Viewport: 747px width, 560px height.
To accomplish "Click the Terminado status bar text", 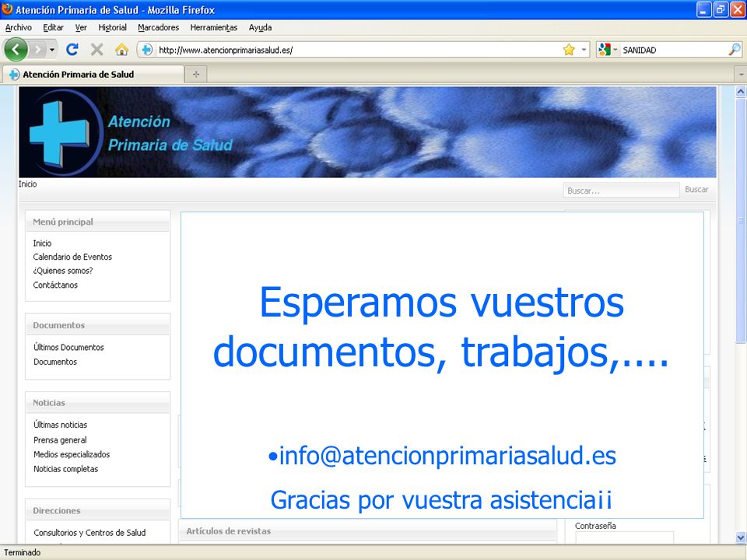I will point(23,553).
